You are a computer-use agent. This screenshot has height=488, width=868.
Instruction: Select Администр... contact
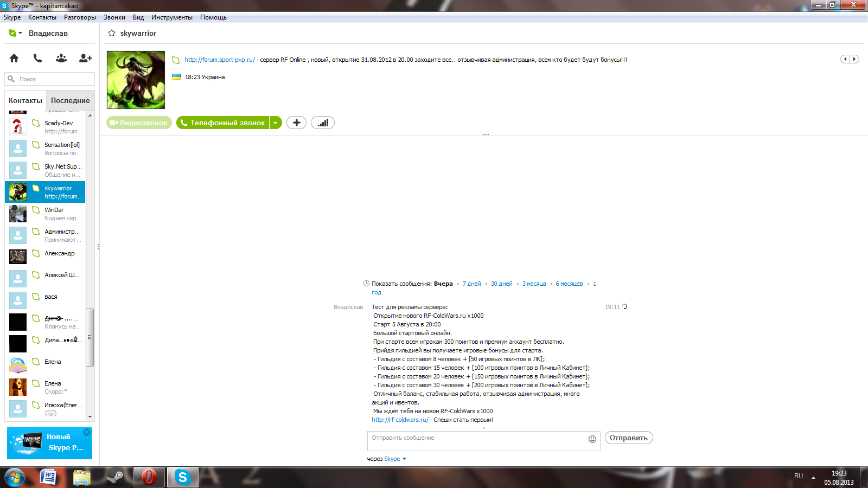(45, 235)
